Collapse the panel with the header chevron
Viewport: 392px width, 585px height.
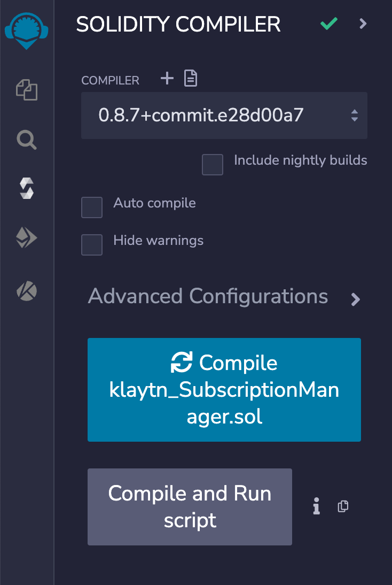[x=363, y=24]
